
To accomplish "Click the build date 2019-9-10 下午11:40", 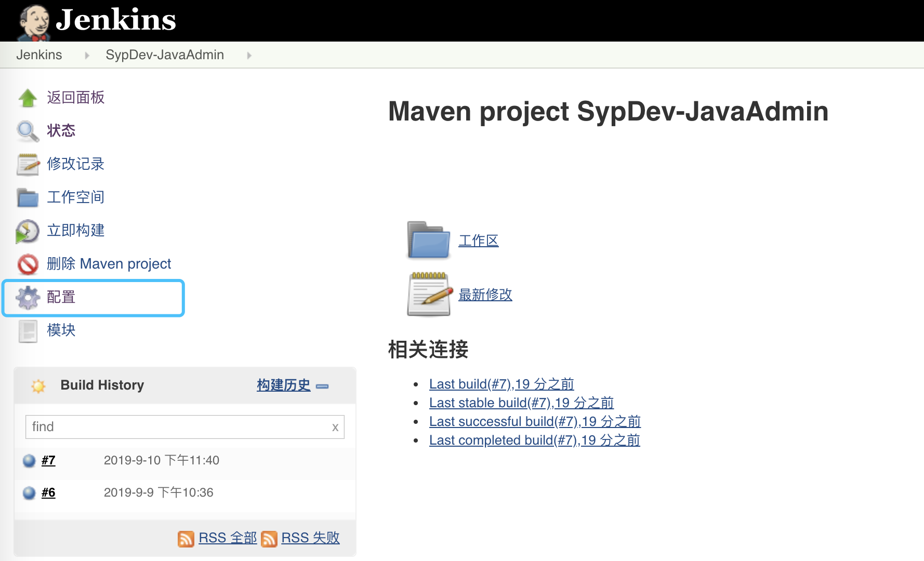I will tap(162, 460).
